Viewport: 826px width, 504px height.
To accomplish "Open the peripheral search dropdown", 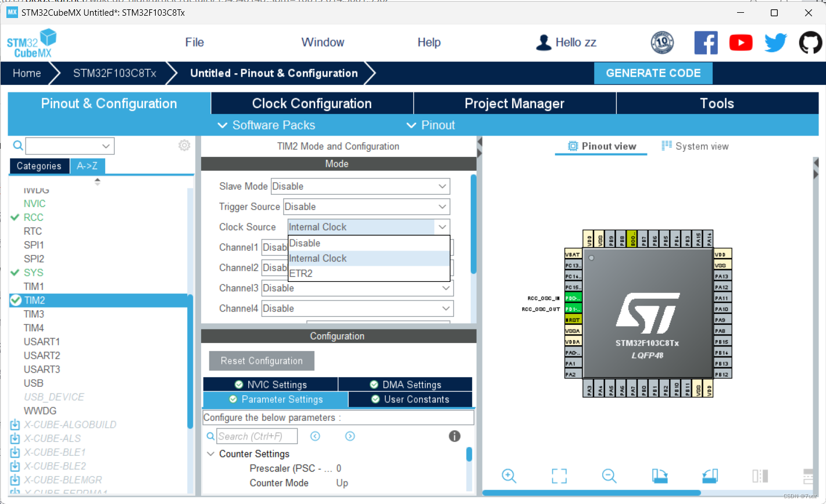I will coord(106,146).
